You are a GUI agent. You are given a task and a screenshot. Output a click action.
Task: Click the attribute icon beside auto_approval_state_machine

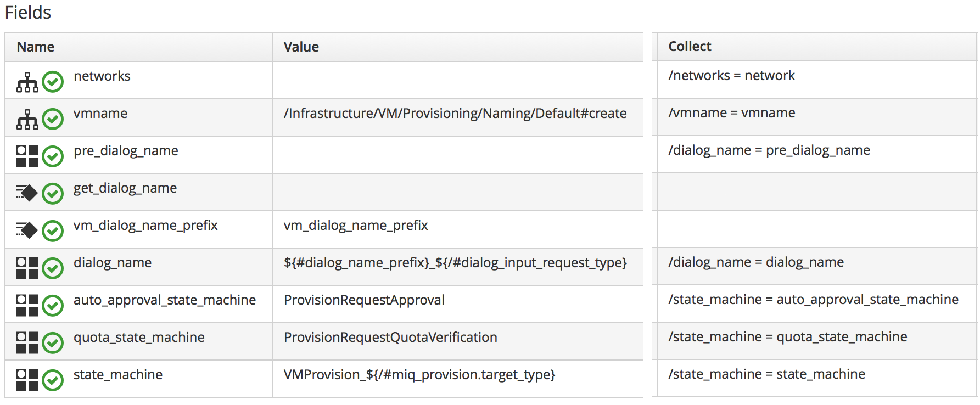click(x=27, y=305)
